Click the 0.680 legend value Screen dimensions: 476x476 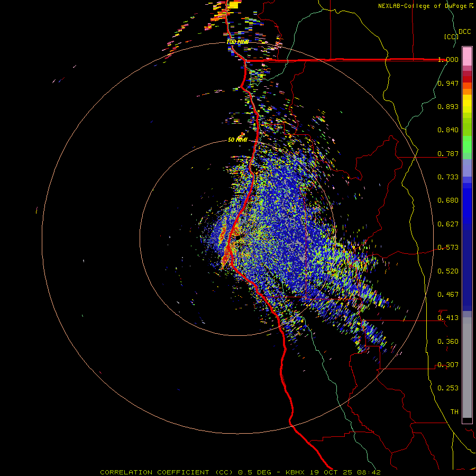[448, 200]
